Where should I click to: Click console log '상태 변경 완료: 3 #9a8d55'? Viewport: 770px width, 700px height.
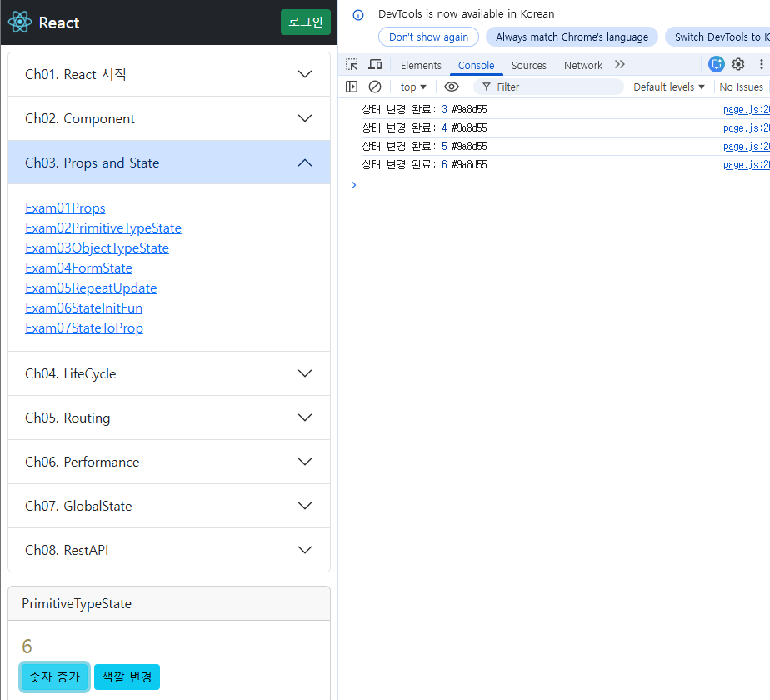click(x=424, y=109)
